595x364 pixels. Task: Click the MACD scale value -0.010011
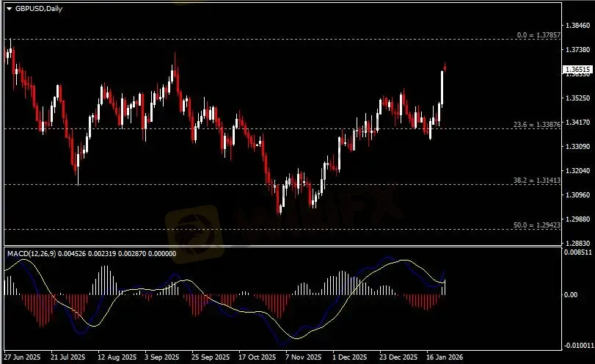point(579,346)
